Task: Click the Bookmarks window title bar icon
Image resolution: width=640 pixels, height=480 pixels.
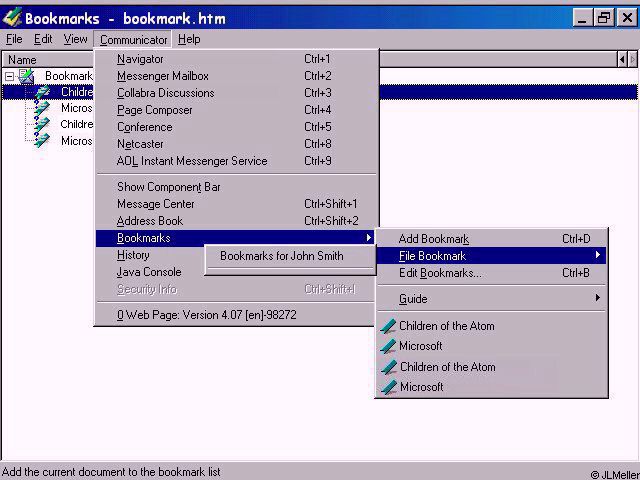Action: click(x=12, y=17)
